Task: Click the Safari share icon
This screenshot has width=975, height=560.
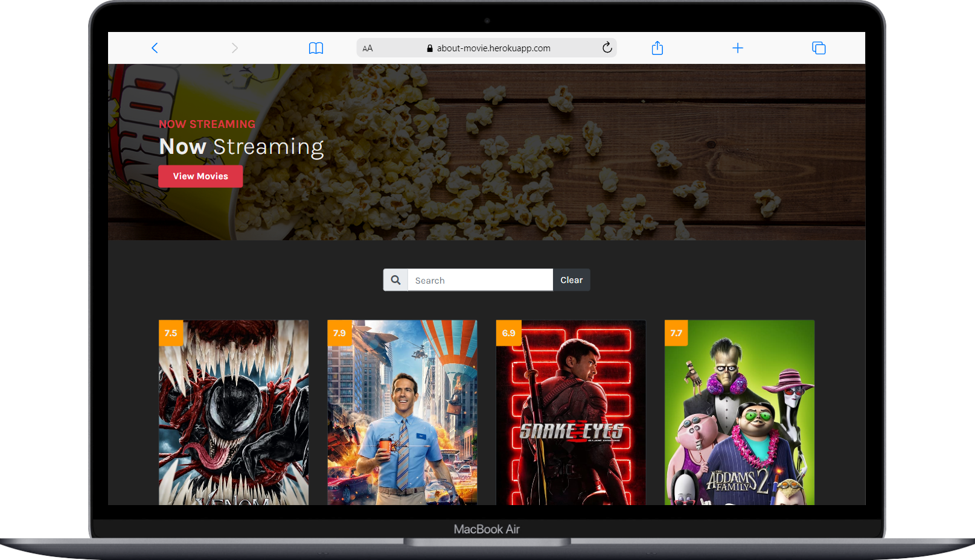Action: (657, 48)
